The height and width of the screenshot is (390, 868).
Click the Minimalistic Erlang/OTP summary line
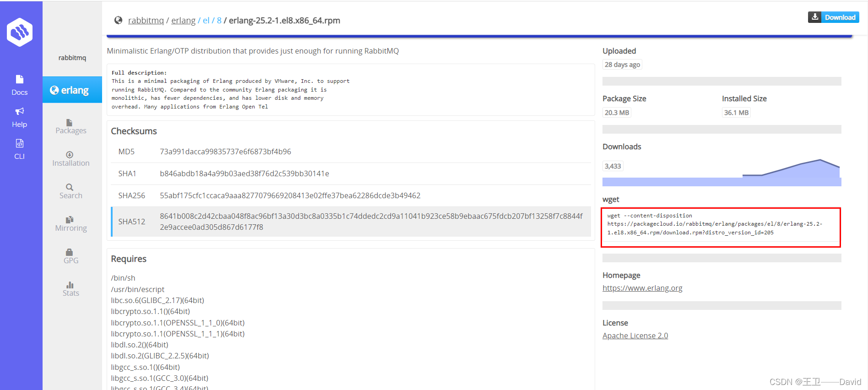(253, 51)
